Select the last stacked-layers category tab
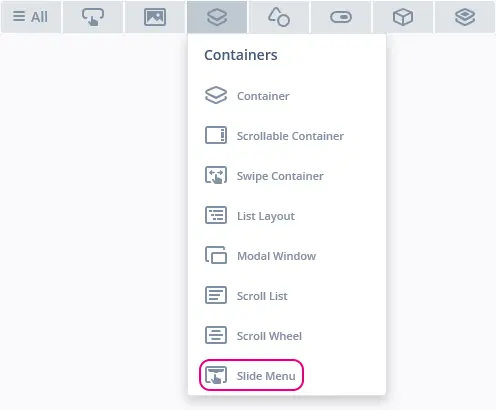This screenshot has width=496, height=410. pos(465,17)
